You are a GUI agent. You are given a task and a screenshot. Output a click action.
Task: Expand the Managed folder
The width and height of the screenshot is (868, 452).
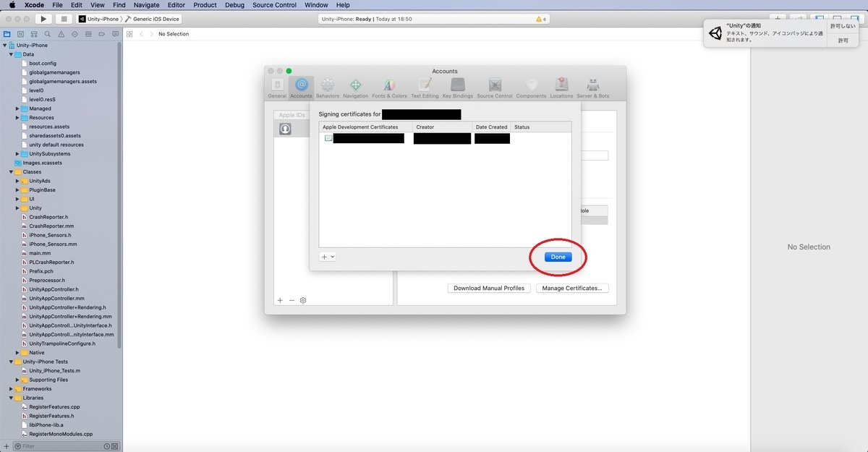(x=17, y=108)
